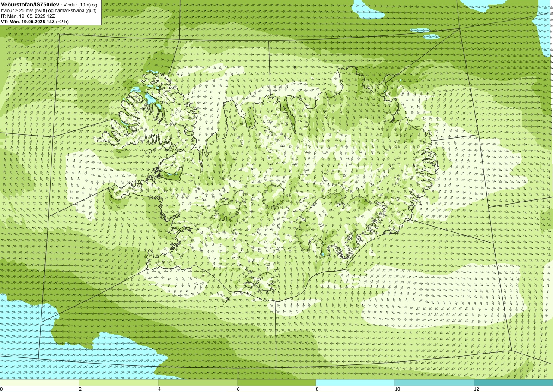Click the Veðurstofan/IS750dev title text

[30, 4]
